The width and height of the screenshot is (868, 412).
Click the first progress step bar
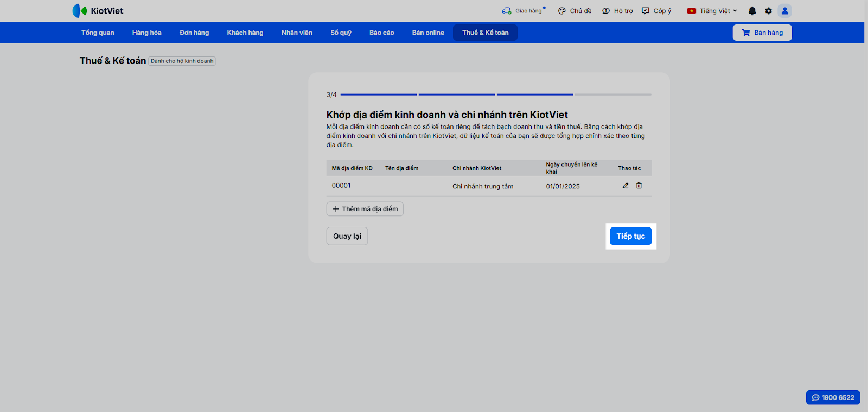tap(379, 94)
